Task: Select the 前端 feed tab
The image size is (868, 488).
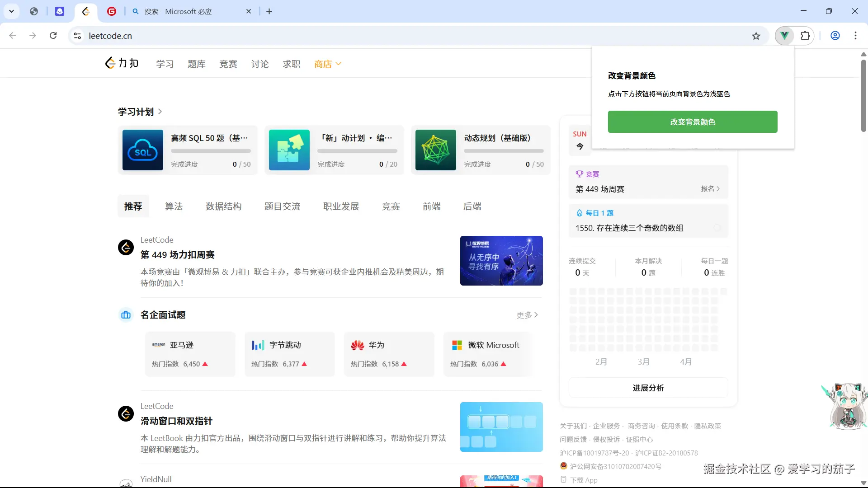Action: tap(432, 206)
